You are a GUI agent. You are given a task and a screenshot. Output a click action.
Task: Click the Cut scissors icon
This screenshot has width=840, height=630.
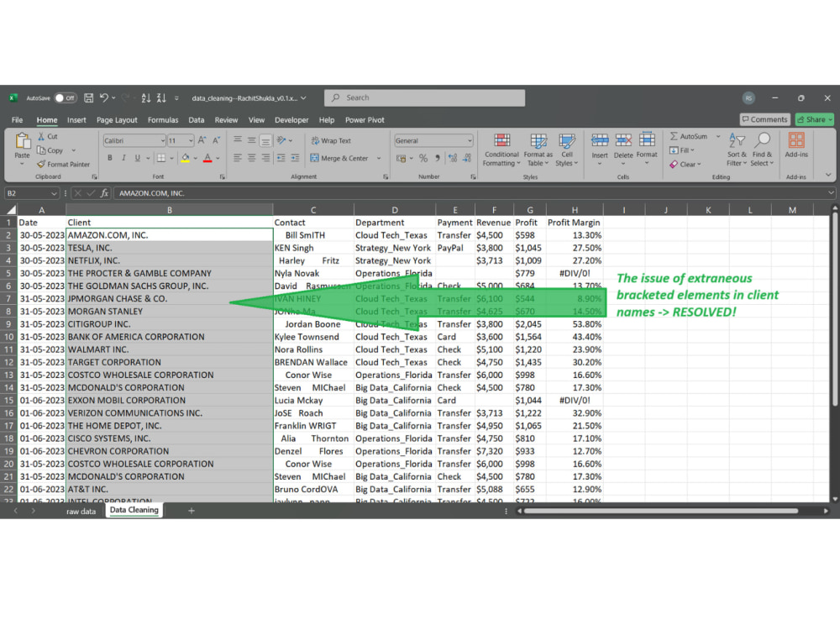coord(41,137)
